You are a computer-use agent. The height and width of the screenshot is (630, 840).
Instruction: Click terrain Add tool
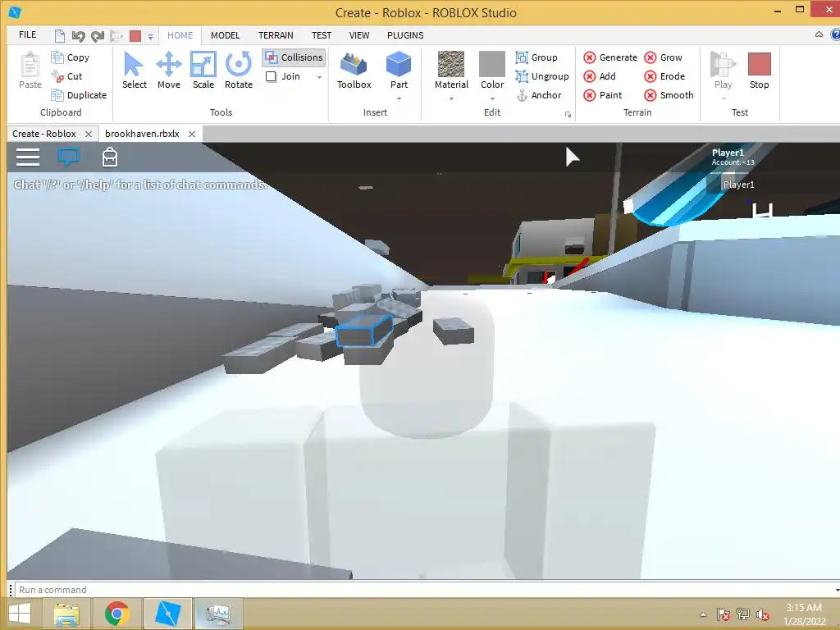pyautogui.click(x=600, y=76)
